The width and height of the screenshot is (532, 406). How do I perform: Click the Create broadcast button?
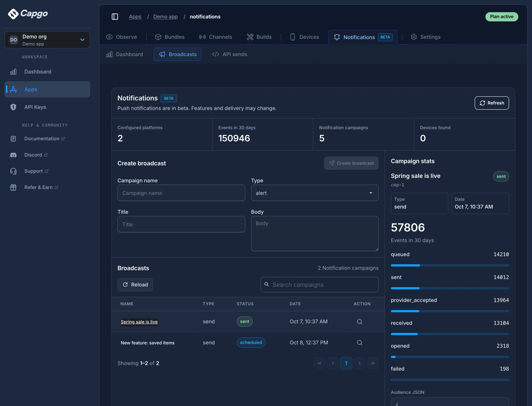click(x=351, y=163)
